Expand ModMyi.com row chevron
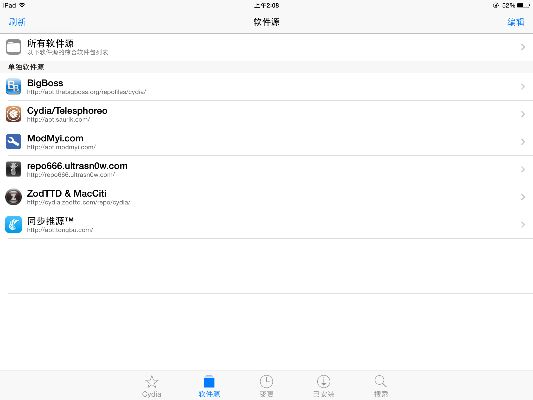This screenshot has height=400, width=533. pos(523,141)
